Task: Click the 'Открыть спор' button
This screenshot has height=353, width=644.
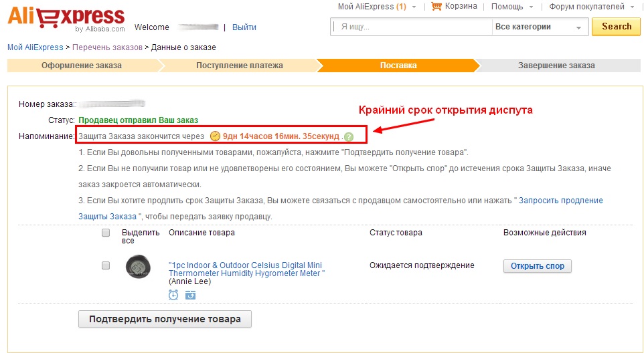Action: (537, 266)
